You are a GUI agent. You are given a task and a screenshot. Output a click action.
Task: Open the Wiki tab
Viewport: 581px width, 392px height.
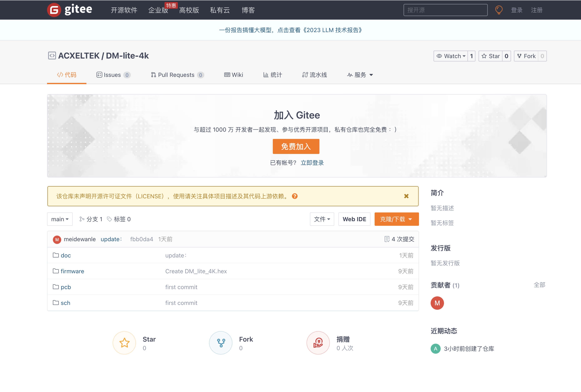(x=233, y=75)
